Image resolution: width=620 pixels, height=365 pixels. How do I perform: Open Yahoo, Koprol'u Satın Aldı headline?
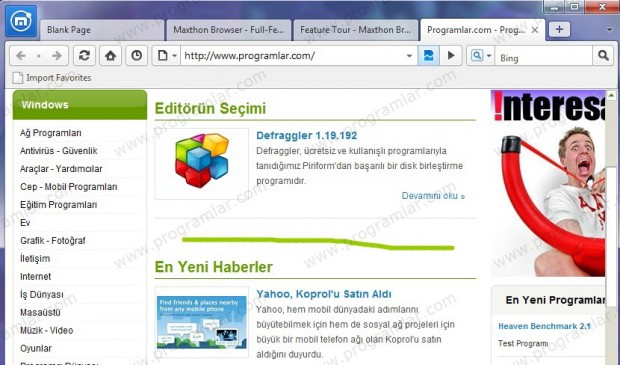coord(324,294)
